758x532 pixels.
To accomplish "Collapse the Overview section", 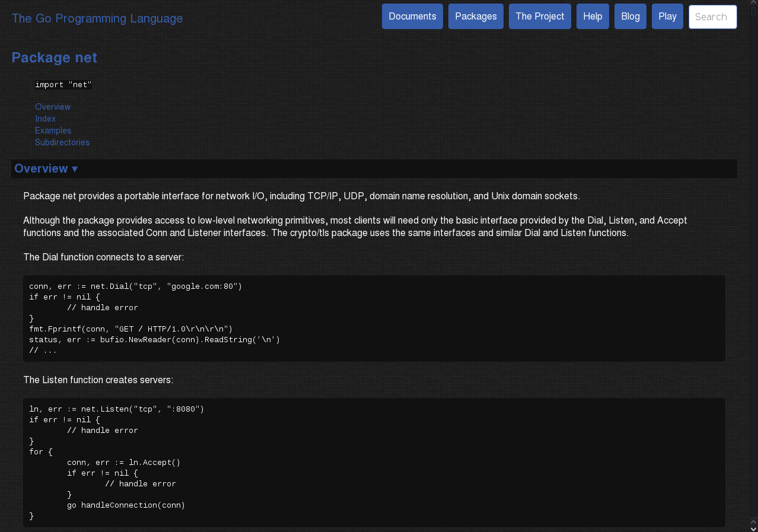I will coord(41,168).
